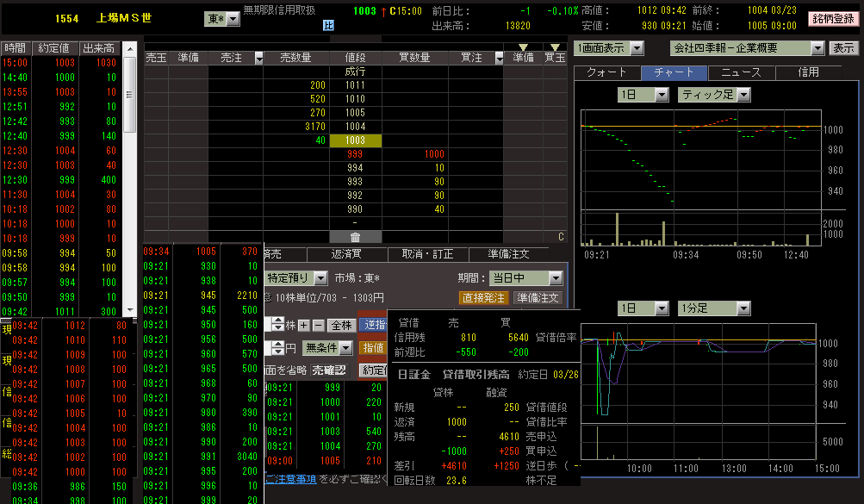Click the plus icon next to 株

(x=303, y=325)
